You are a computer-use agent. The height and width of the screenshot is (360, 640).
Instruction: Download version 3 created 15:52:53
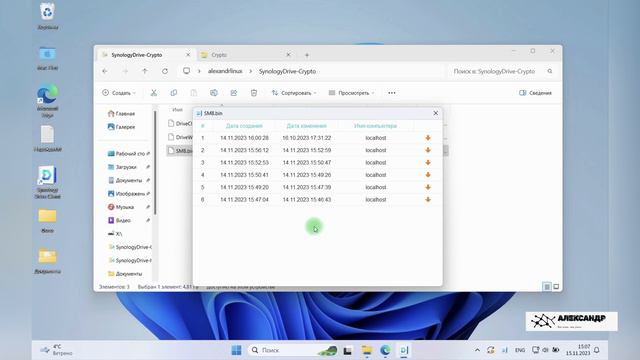[x=428, y=162]
